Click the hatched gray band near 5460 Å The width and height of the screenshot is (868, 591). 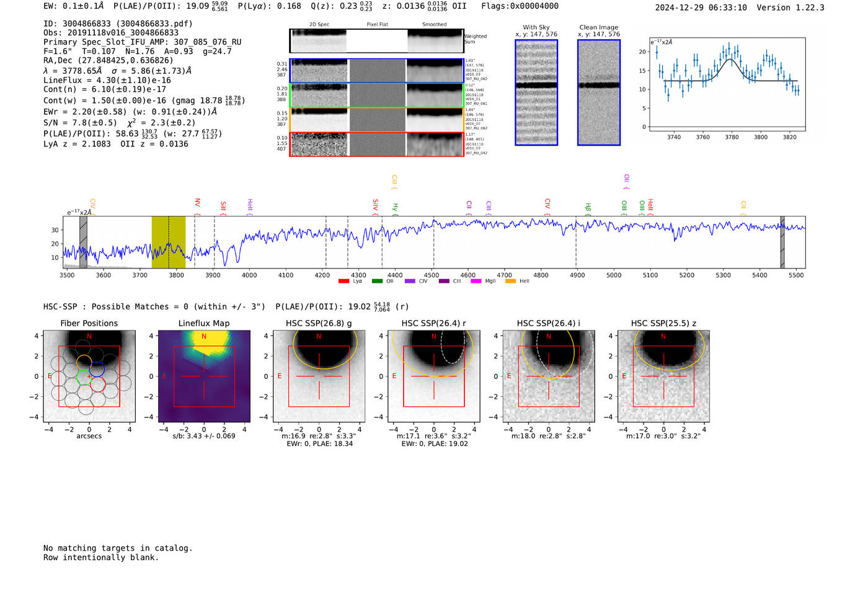pos(782,242)
